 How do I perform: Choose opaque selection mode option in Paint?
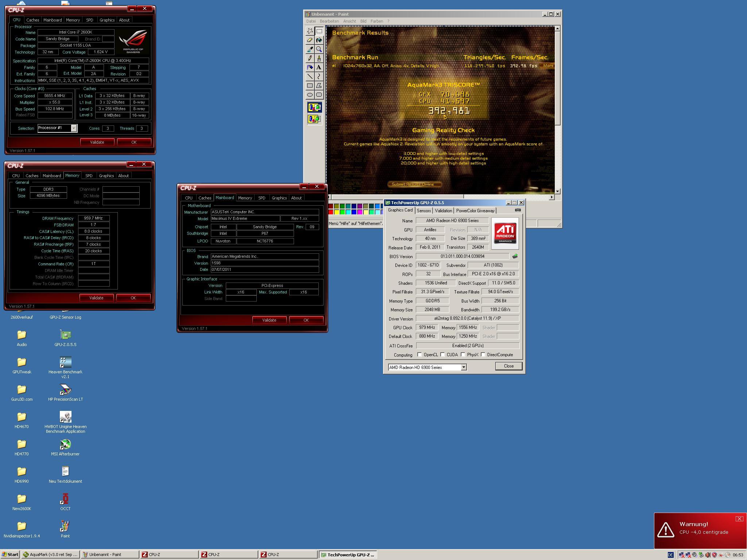pyautogui.click(x=314, y=108)
